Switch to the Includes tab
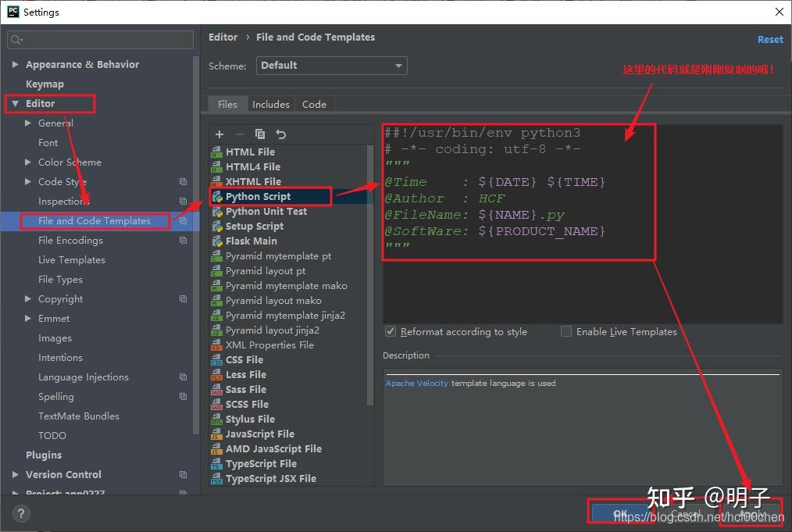 [x=271, y=104]
